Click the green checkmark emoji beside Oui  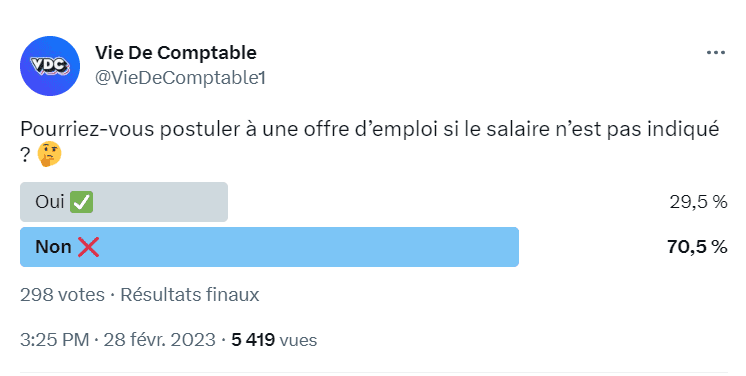click(x=81, y=202)
